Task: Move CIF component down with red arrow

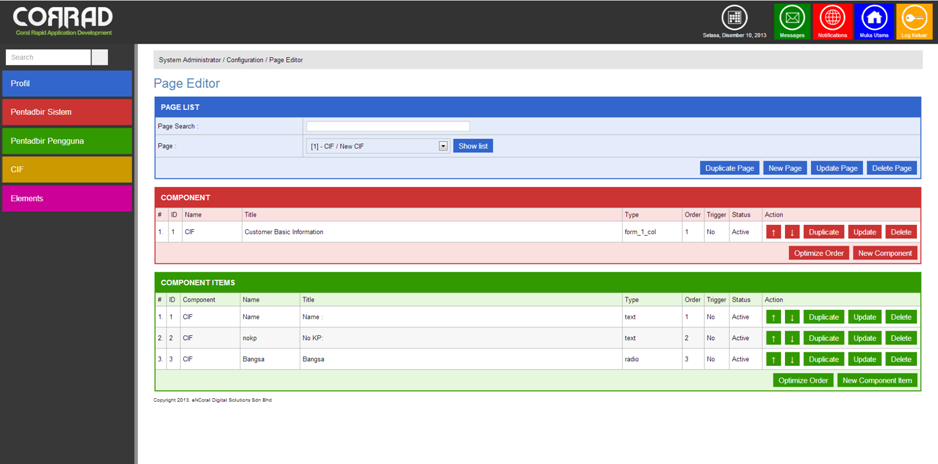Action: (x=792, y=232)
